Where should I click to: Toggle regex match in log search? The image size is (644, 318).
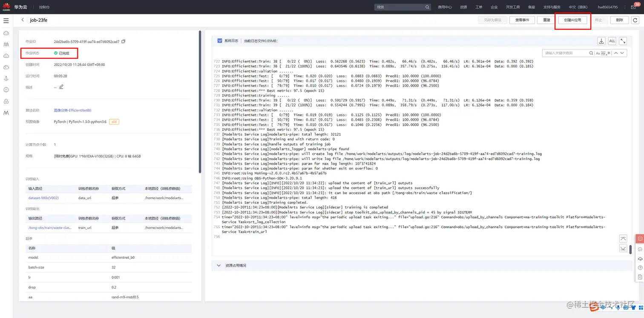click(609, 53)
